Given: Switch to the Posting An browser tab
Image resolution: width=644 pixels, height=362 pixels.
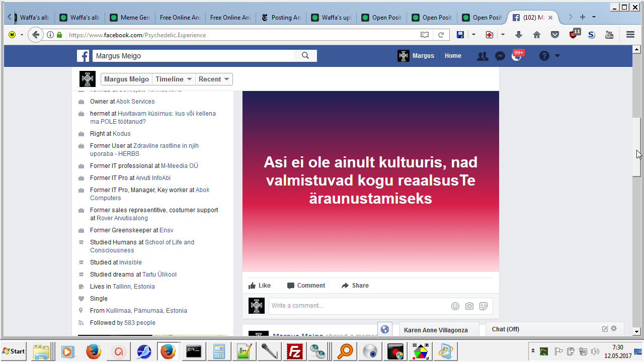Looking at the screenshot, I should tap(281, 18).
